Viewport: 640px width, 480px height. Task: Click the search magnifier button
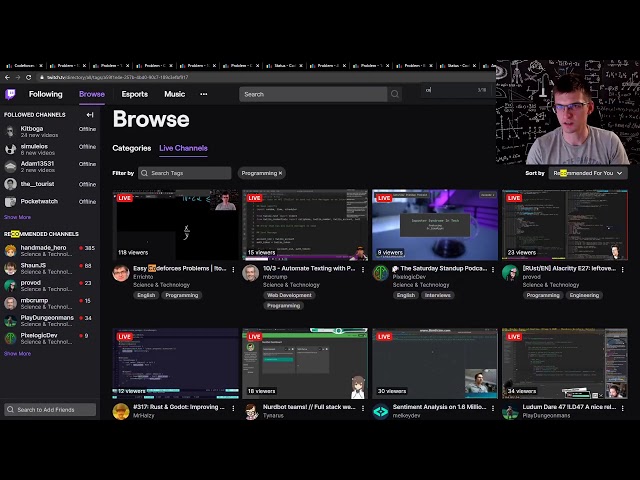pos(395,94)
